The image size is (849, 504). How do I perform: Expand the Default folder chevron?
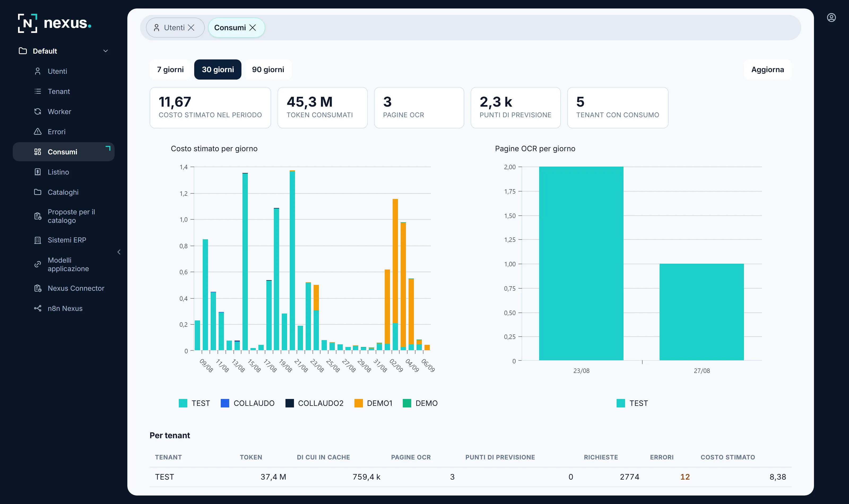(106, 51)
